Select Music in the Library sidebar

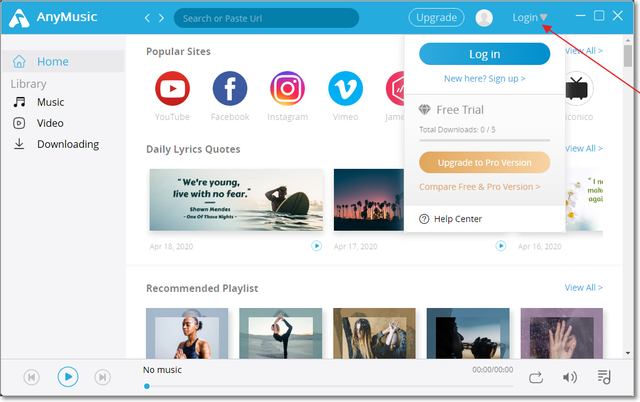[x=50, y=102]
